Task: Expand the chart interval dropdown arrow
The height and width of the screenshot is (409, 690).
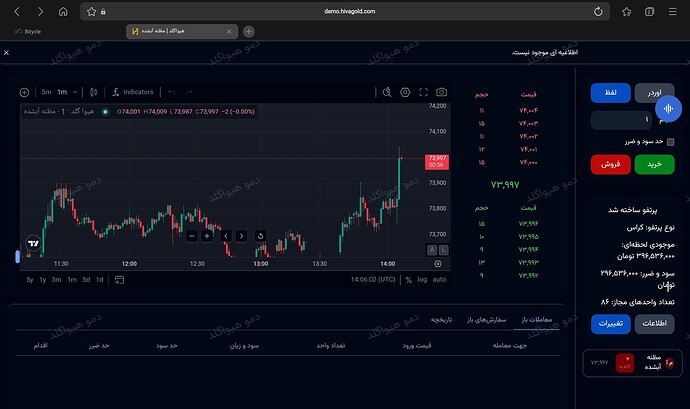Action: 75,92
